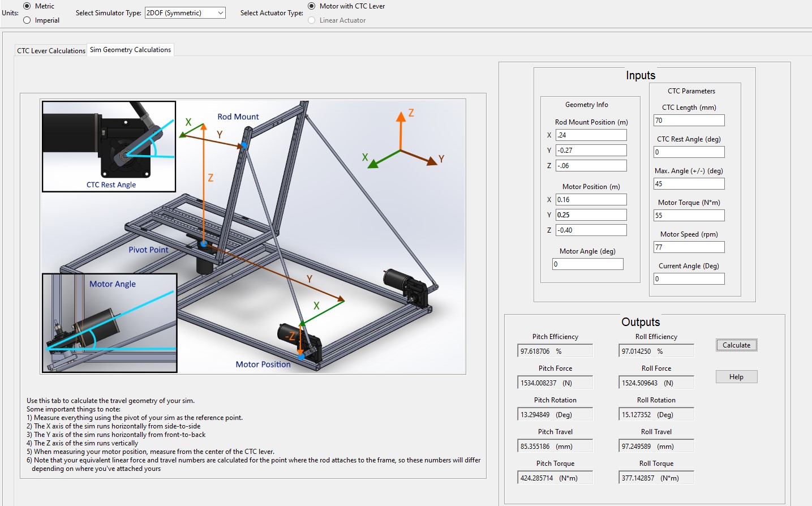
Task: Click the CTC Parameters label
Action: click(691, 91)
